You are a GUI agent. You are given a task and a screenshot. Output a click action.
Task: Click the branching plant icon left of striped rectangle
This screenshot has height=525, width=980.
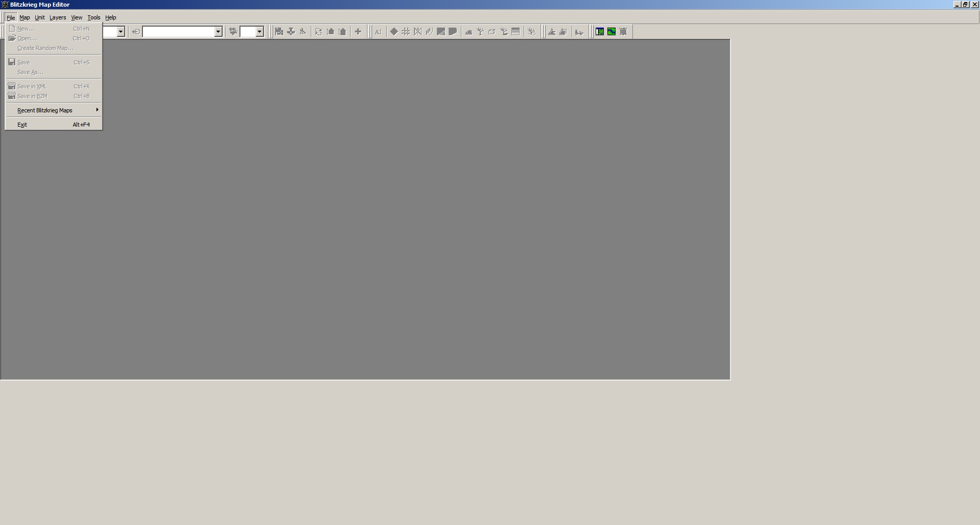[504, 32]
